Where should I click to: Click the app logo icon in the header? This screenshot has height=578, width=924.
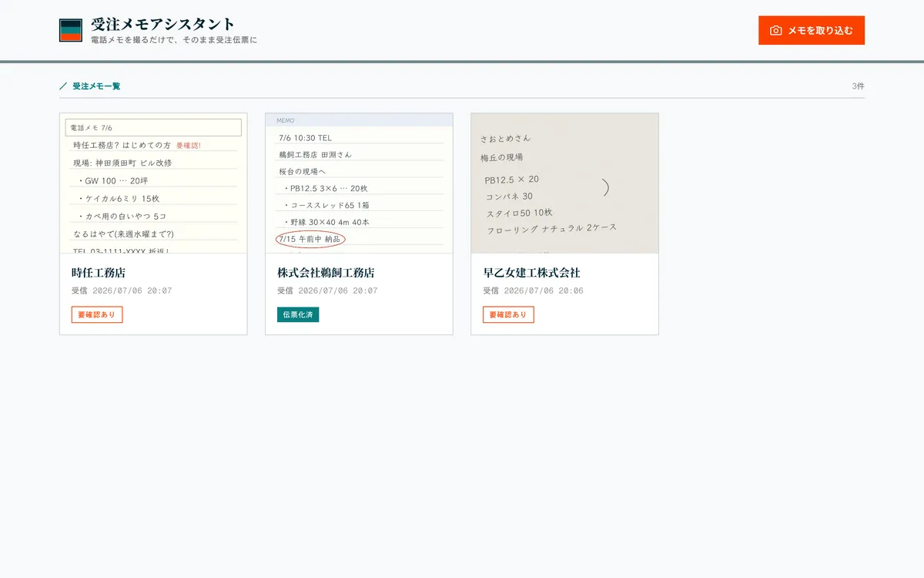(71, 30)
